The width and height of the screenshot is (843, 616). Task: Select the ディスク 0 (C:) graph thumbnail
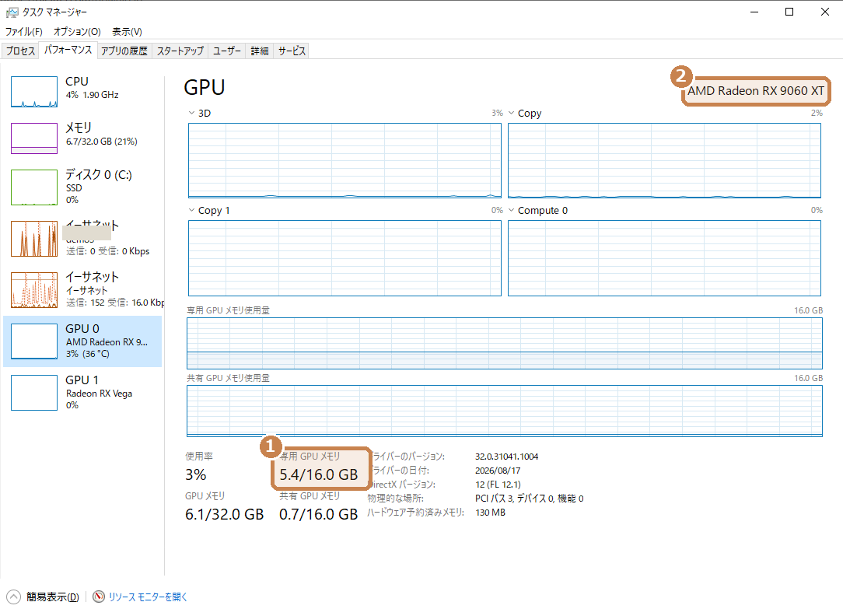[34, 187]
